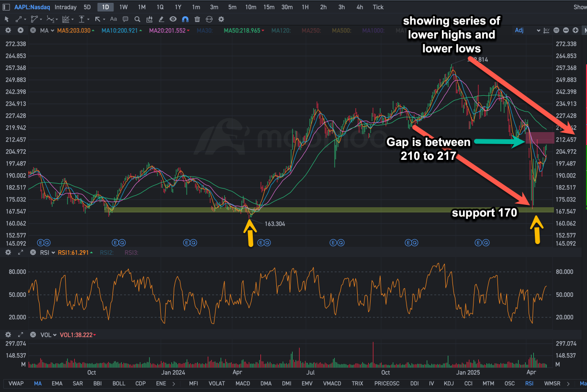
Task: Toggle the left sidebar panel
Action: 6,7
